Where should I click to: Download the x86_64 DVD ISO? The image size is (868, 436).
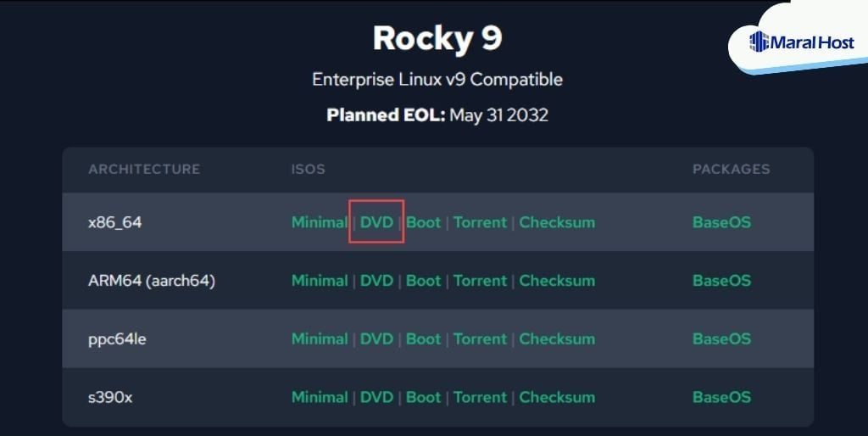(x=377, y=222)
